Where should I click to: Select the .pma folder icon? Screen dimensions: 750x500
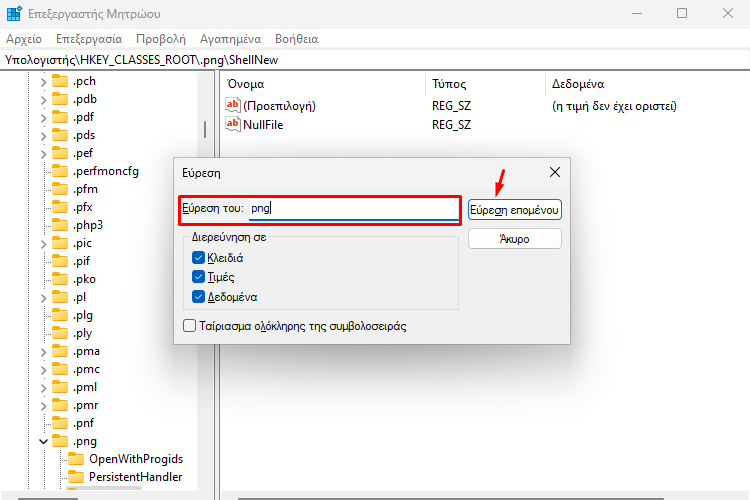pos(60,351)
